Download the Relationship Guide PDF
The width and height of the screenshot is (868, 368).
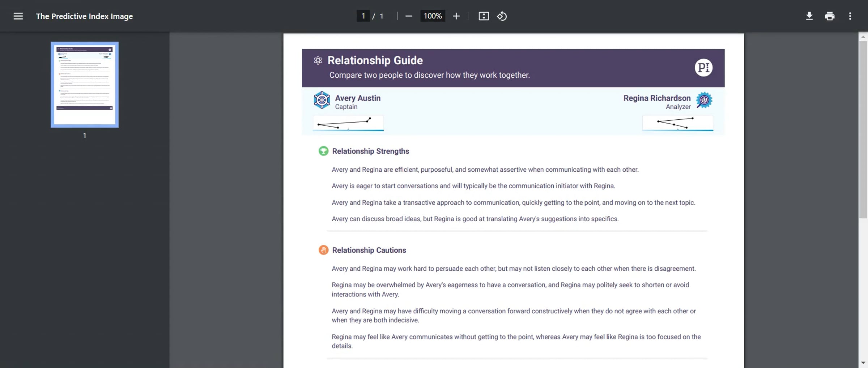[x=809, y=16]
